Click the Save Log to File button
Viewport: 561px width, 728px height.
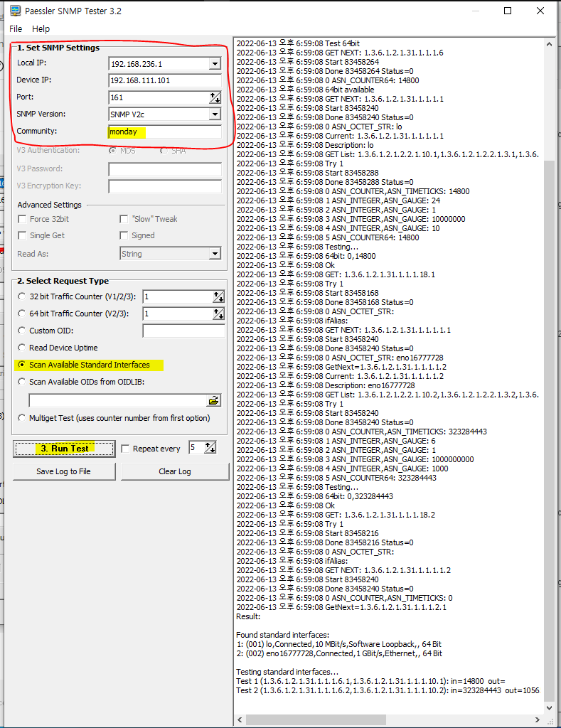[64, 471]
